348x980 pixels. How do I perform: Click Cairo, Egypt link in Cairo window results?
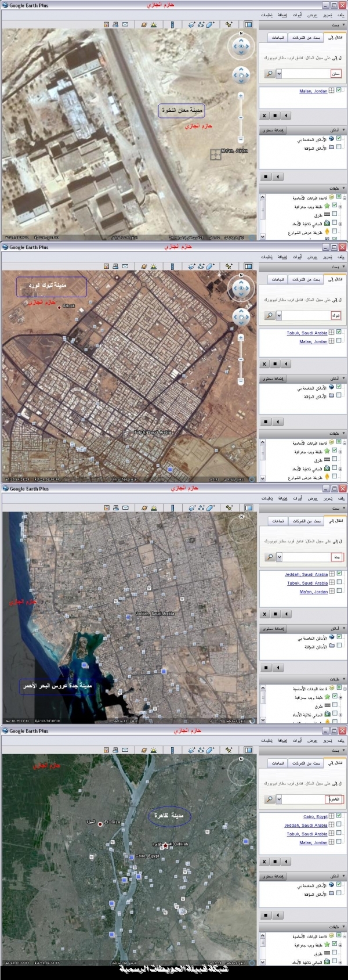(315, 817)
